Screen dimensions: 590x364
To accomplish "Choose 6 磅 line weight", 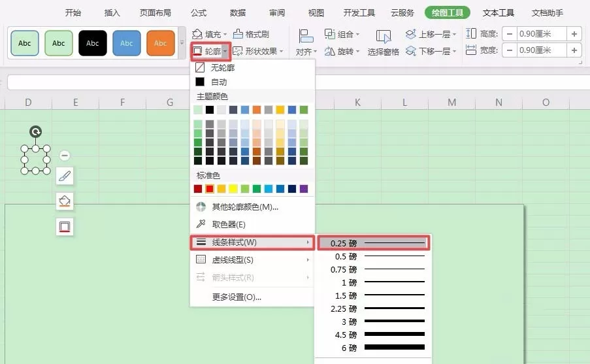I will point(374,348).
